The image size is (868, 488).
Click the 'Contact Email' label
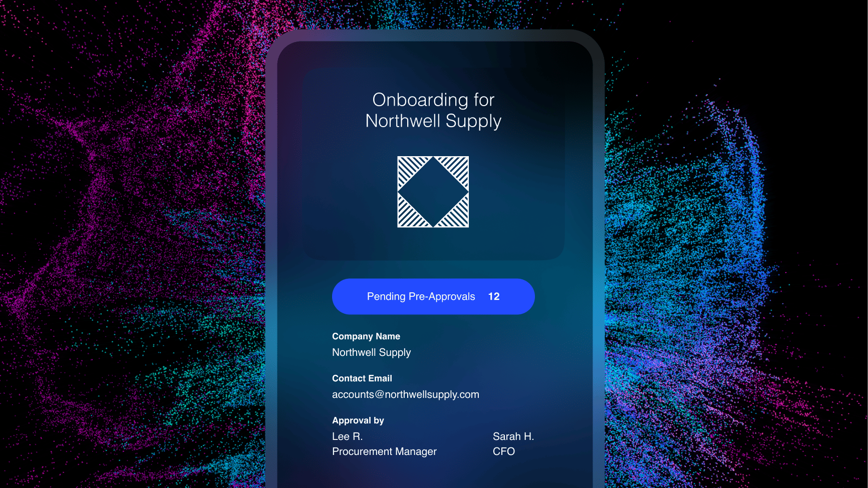point(362,378)
